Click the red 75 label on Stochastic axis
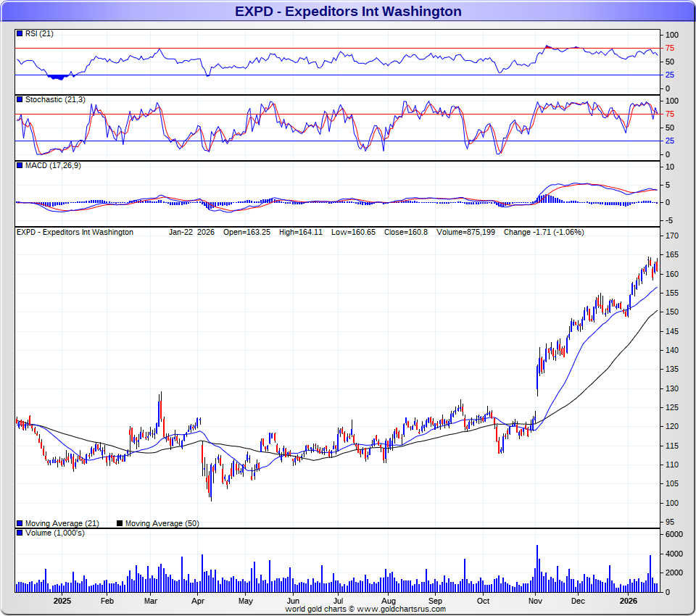The image size is (696, 616). click(670, 114)
